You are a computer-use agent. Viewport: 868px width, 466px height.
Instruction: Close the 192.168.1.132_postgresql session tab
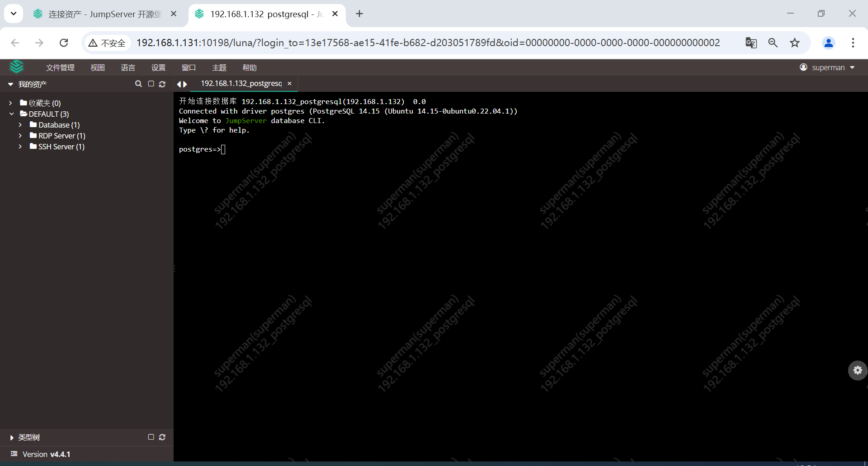(289, 84)
